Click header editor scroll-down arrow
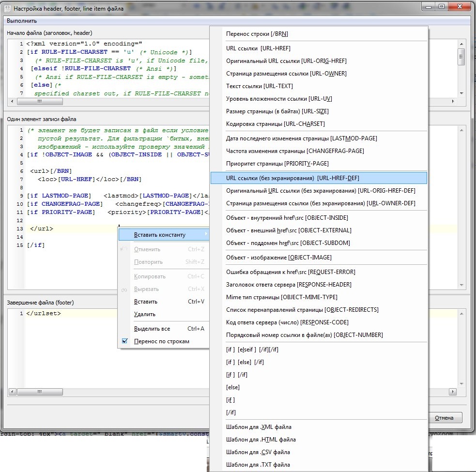The image size is (476, 472). coord(461,93)
